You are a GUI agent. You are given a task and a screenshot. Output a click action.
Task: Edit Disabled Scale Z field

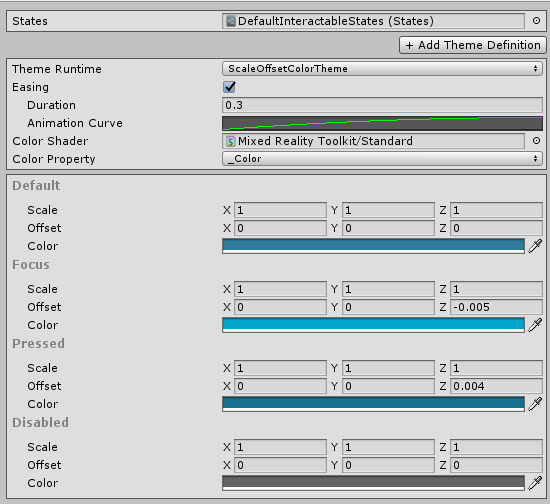point(496,446)
